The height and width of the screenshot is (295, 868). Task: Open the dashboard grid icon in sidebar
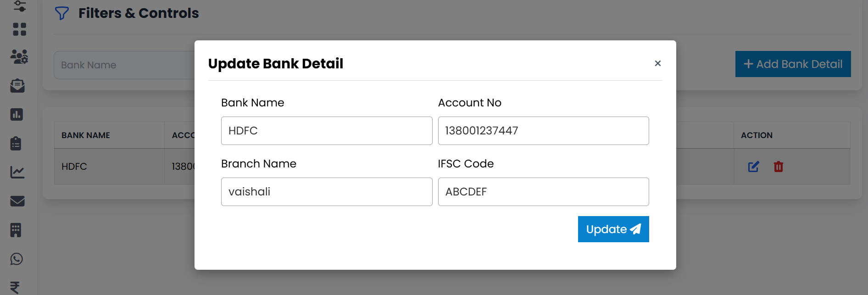point(17,29)
